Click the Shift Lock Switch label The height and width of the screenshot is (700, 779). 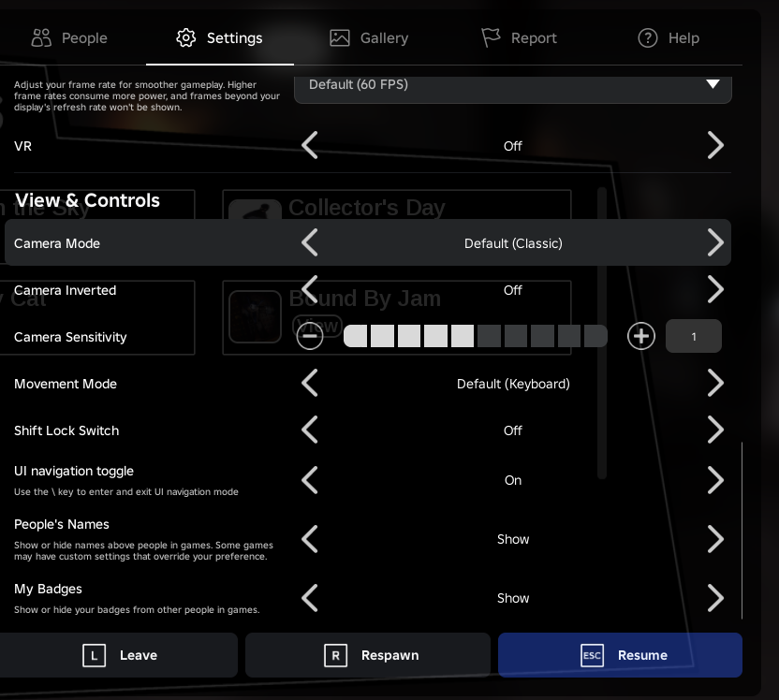coord(66,430)
